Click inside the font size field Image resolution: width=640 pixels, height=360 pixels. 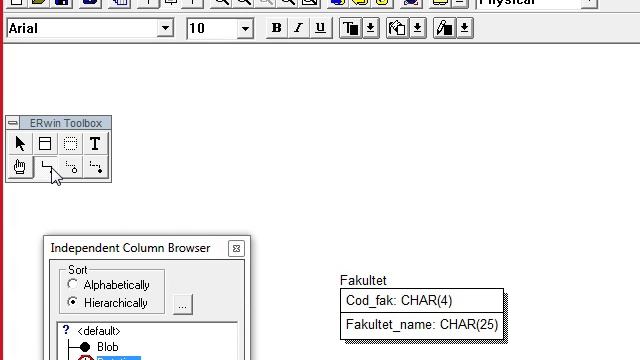click(x=212, y=28)
